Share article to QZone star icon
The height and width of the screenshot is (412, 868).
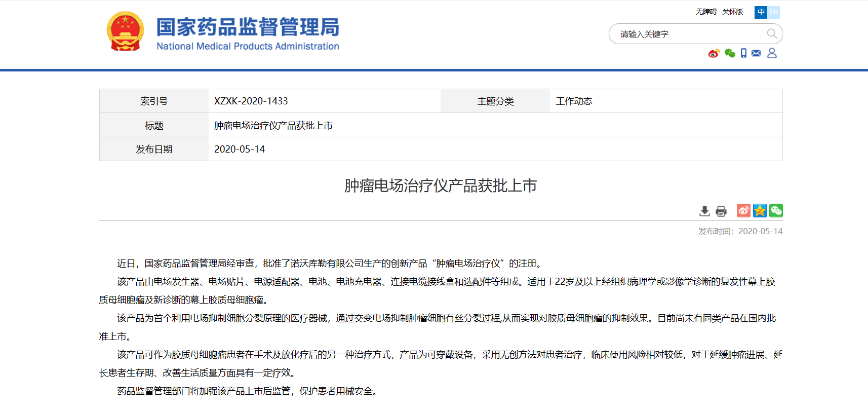[760, 210]
